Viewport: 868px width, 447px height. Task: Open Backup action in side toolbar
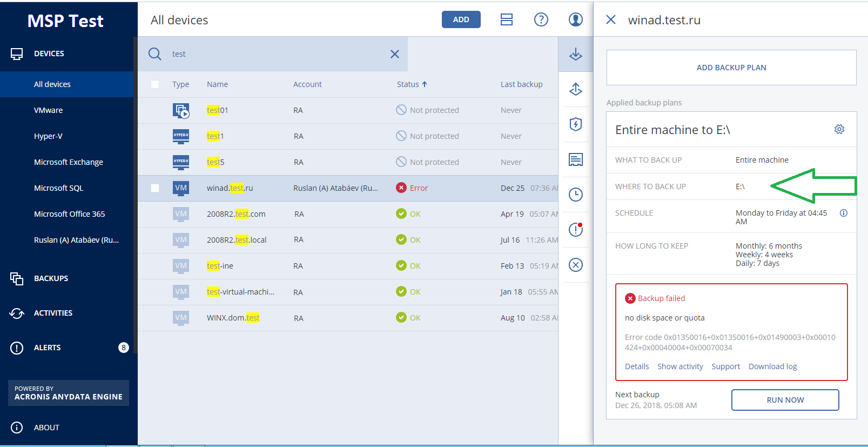[x=576, y=54]
